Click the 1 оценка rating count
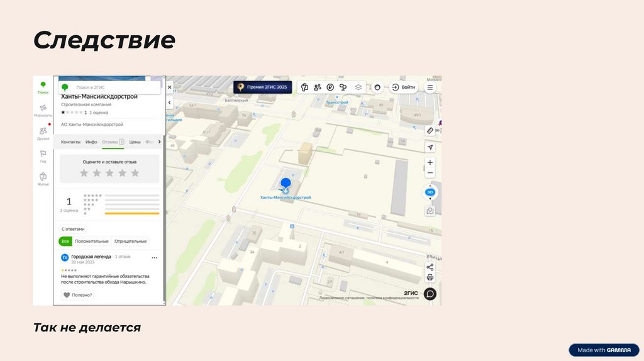The image size is (644, 361). pyautogui.click(x=99, y=112)
